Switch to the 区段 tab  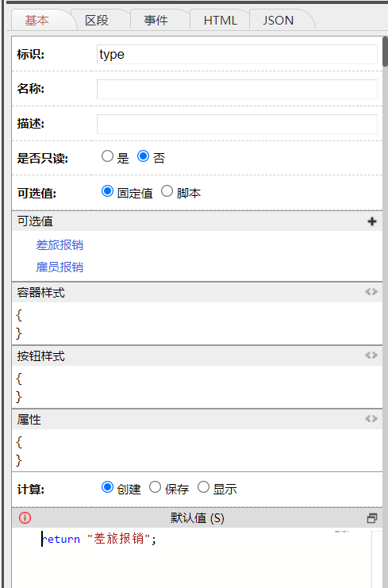97,21
